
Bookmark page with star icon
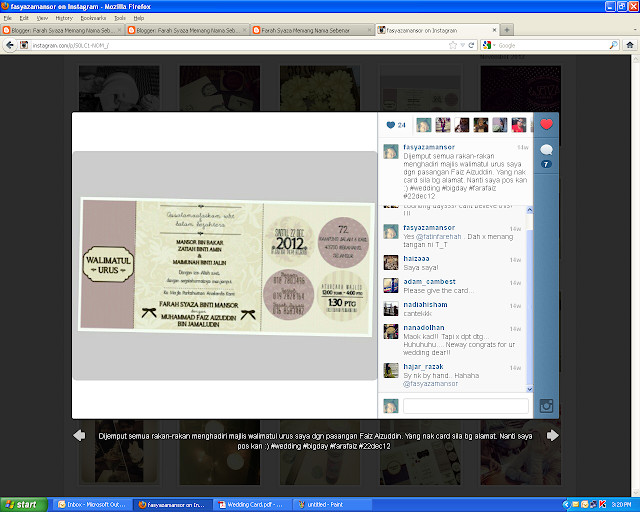click(x=453, y=45)
